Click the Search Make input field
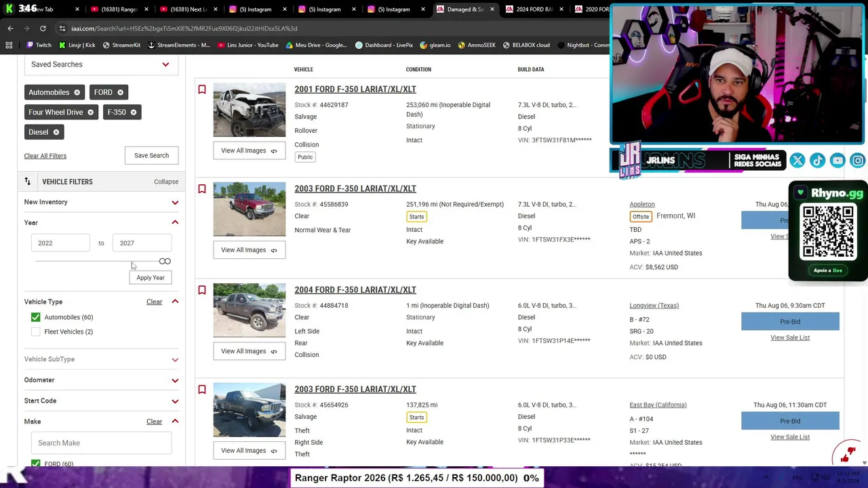This screenshot has height=488, width=868. pos(101,443)
